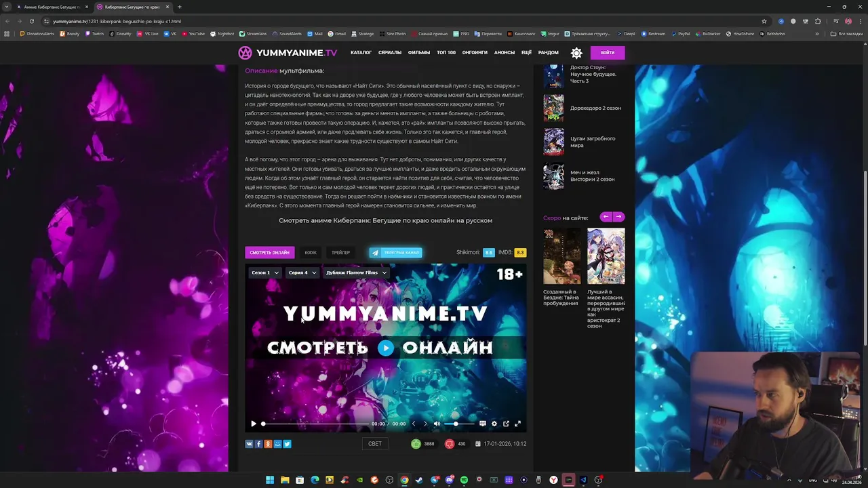Click the РАНДОМ menu item
Viewport: 868px width, 488px height.
[549, 53]
